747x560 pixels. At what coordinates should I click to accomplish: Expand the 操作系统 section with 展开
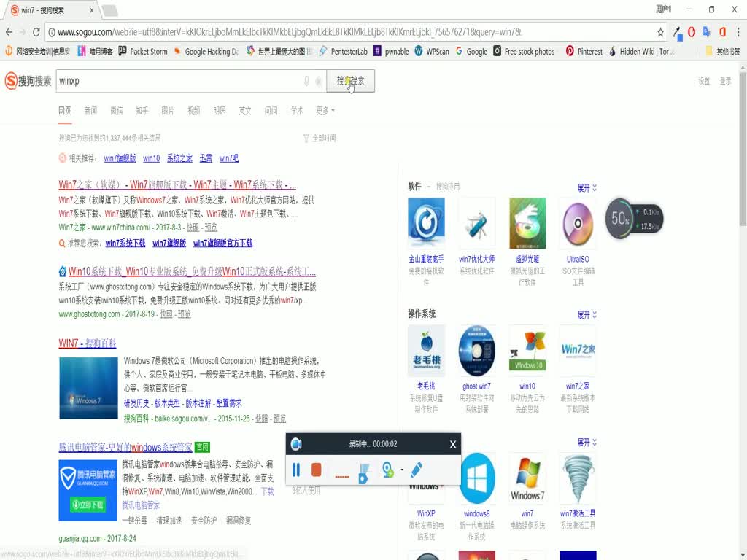(587, 315)
